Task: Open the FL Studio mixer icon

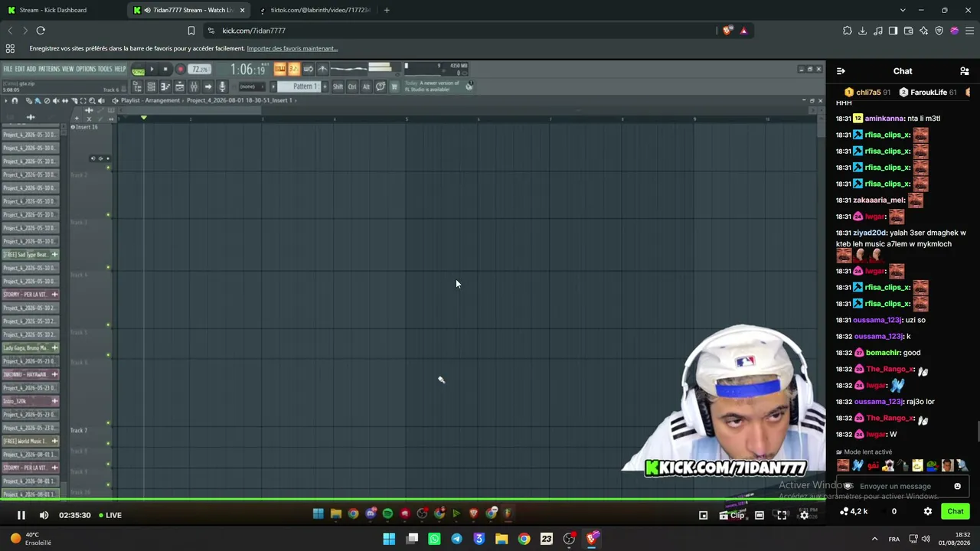Action: click(194, 86)
